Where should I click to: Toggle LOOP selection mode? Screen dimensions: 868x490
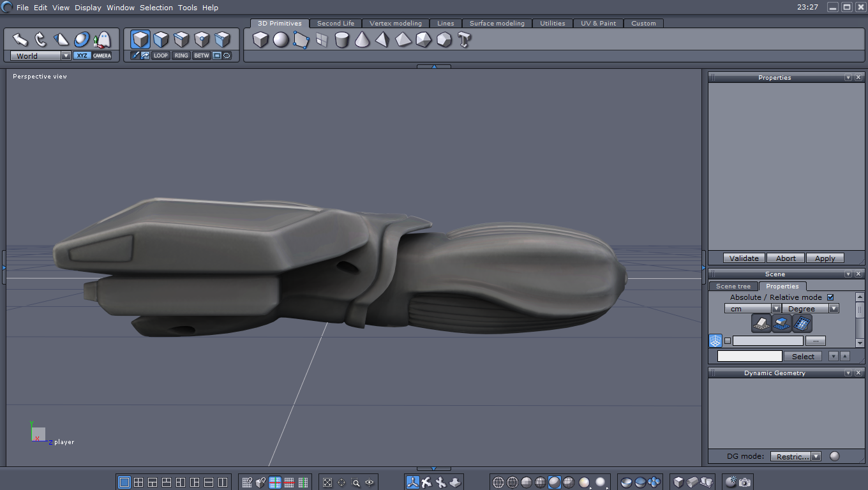pos(161,56)
